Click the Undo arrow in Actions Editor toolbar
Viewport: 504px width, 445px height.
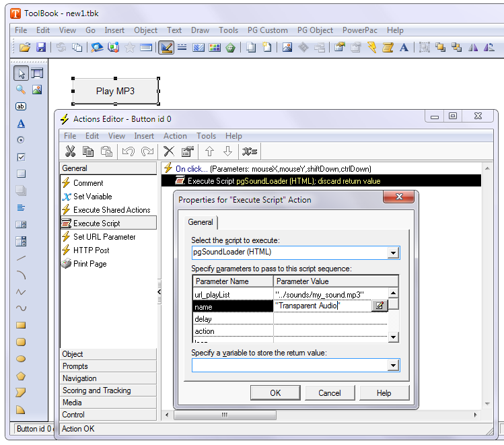[x=129, y=151]
